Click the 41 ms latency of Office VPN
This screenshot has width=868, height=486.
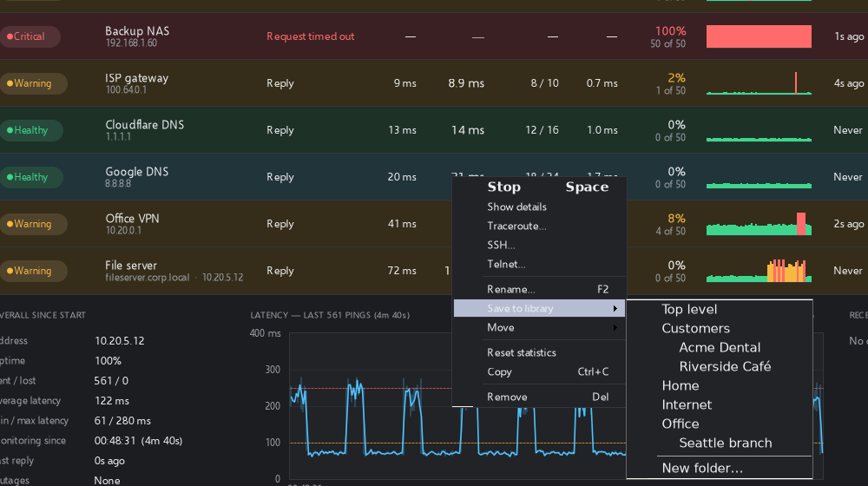pyautogui.click(x=402, y=224)
